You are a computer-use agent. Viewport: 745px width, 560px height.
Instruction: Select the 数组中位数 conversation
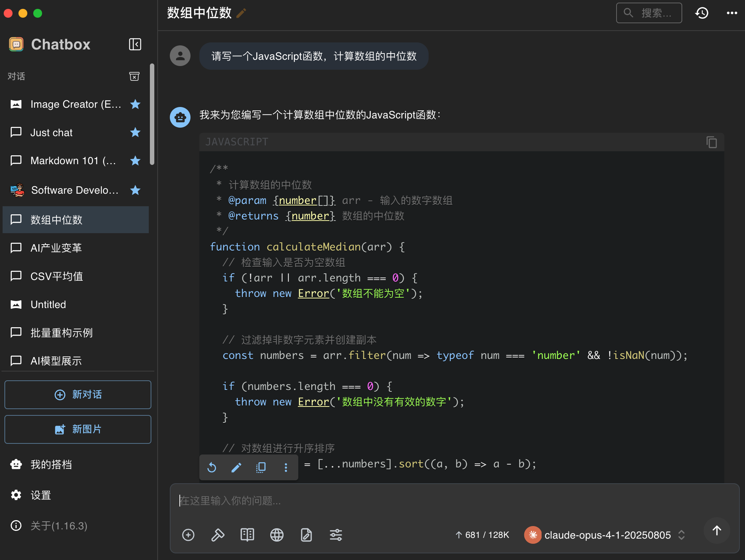pos(76,219)
